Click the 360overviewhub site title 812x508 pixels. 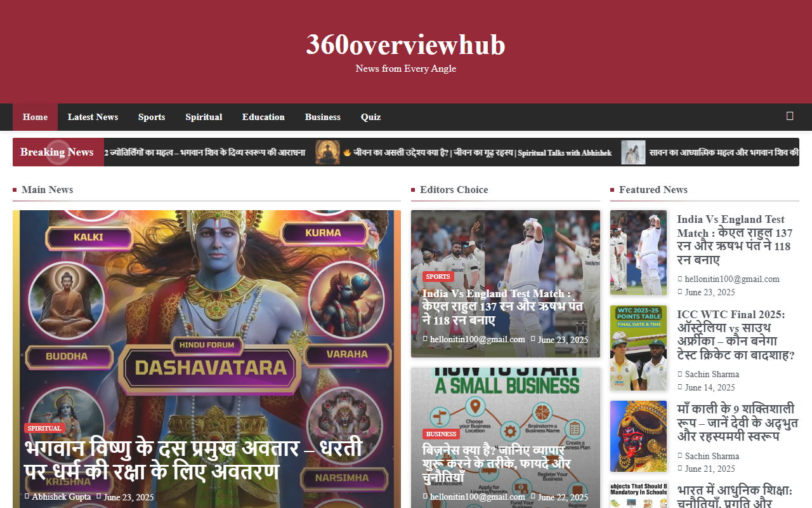406,44
